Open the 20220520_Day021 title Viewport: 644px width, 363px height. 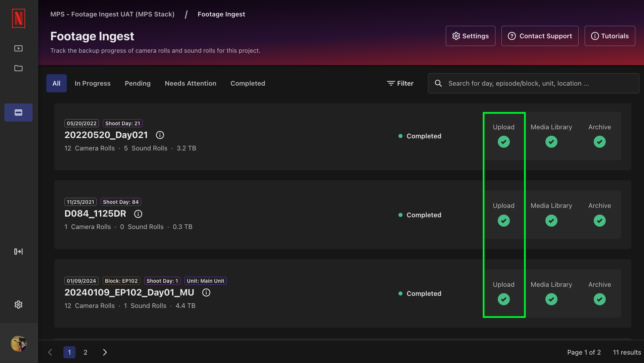click(106, 135)
